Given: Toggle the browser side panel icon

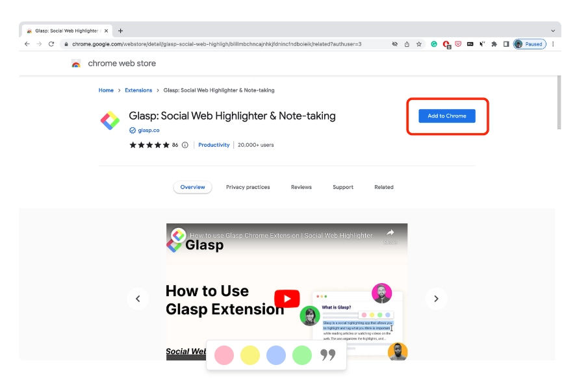Looking at the screenshot, I should click(x=506, y=44).
